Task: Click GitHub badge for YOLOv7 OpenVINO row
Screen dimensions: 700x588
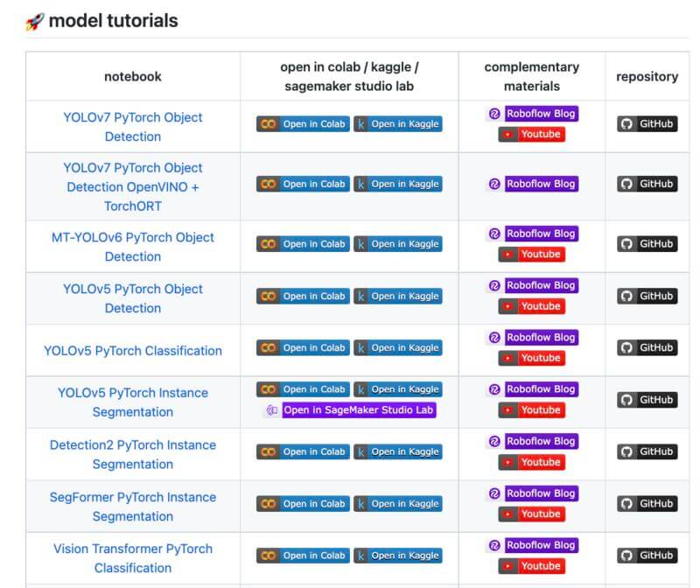Action: 647,184
